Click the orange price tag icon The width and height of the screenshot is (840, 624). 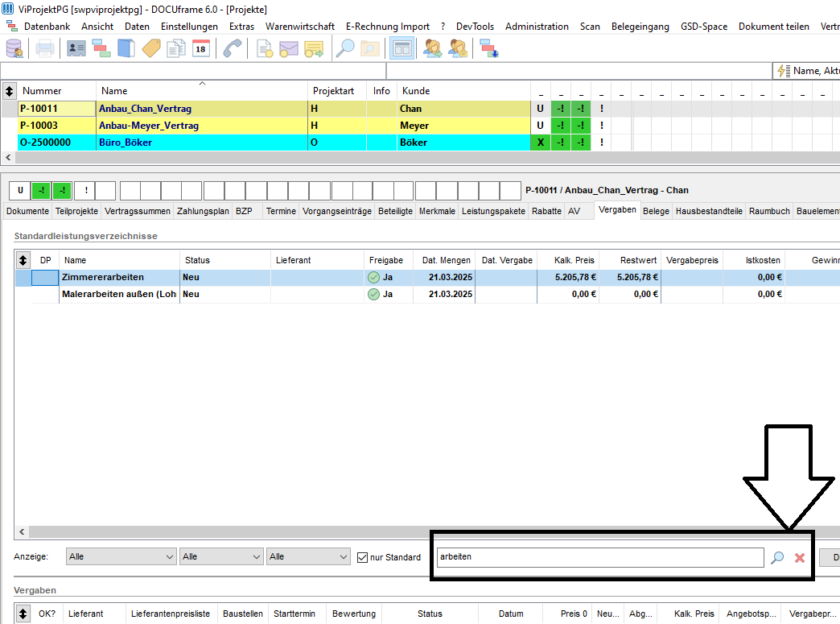151,49
